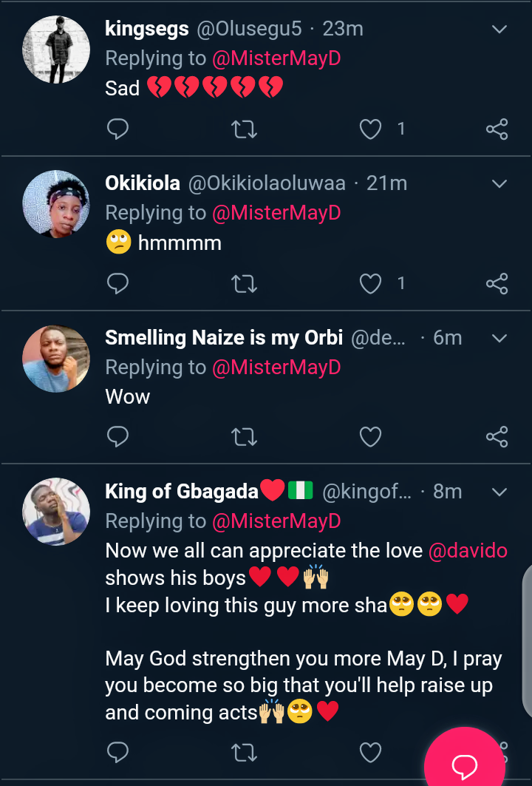The height and width of the screenshot is (786, 532).
Task: Share Okikiola's hmmmm tweet
Action: (497, 283)
